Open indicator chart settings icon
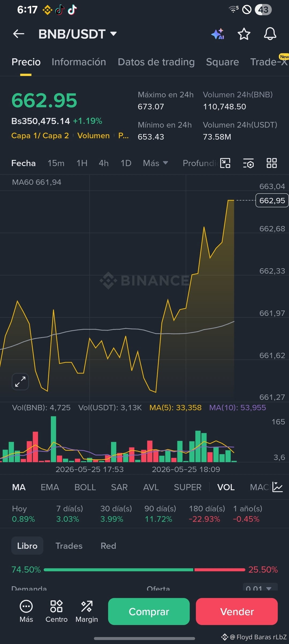The image size is (289, 644). click(x=277, y=487)
